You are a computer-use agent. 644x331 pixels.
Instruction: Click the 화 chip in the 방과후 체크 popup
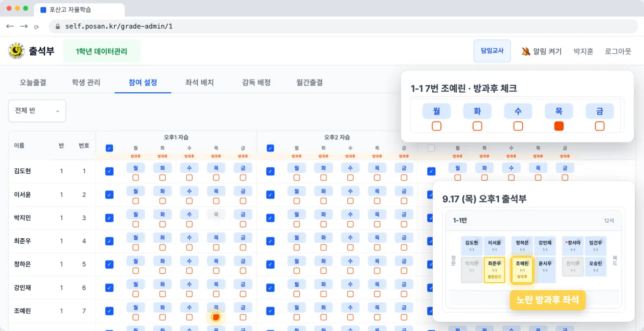click(477, 111)
